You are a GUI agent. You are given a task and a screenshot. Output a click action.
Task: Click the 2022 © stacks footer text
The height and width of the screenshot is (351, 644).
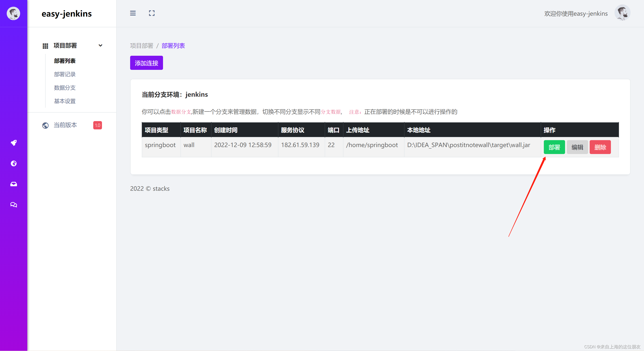[150, 188]
